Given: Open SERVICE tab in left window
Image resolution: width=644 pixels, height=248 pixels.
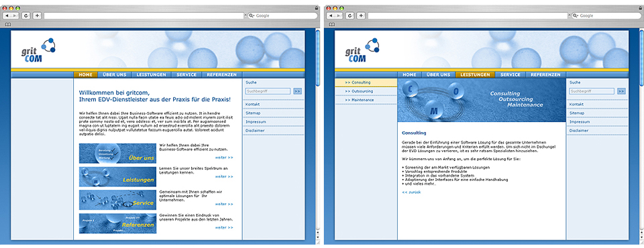Looking at the screenshot, I should click(186, 74).
